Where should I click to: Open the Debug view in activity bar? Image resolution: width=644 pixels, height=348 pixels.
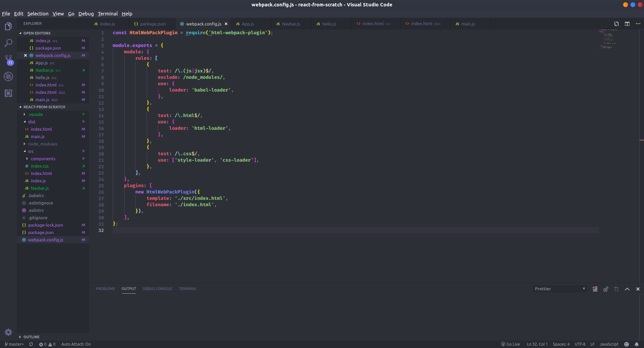[8, 76]
